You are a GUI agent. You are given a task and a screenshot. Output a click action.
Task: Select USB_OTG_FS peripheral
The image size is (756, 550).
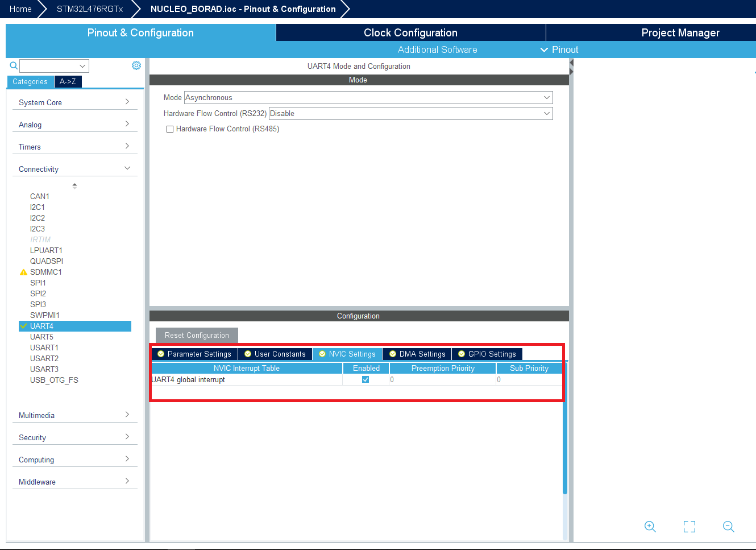(54, 380)
